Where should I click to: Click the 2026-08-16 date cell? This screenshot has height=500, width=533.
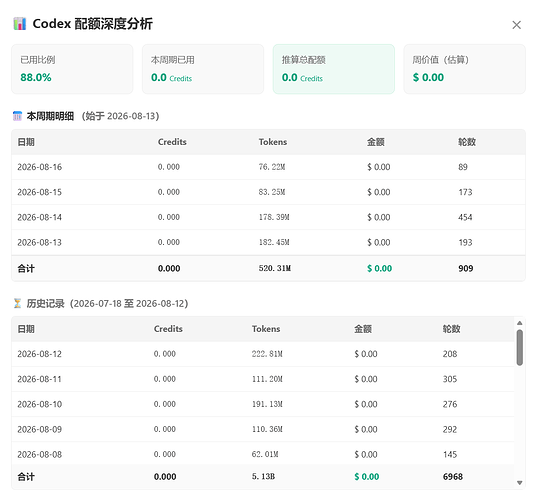40,167
